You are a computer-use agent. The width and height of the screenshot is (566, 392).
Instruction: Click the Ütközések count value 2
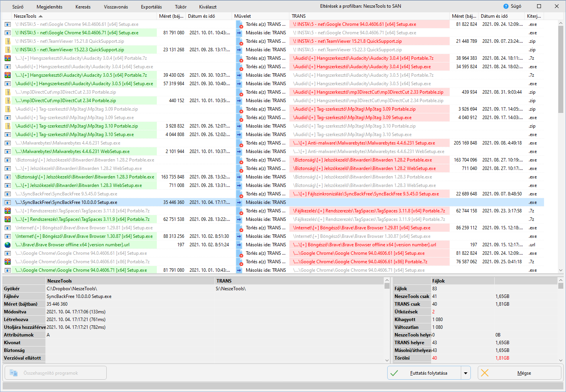click(x=433, y=312)
